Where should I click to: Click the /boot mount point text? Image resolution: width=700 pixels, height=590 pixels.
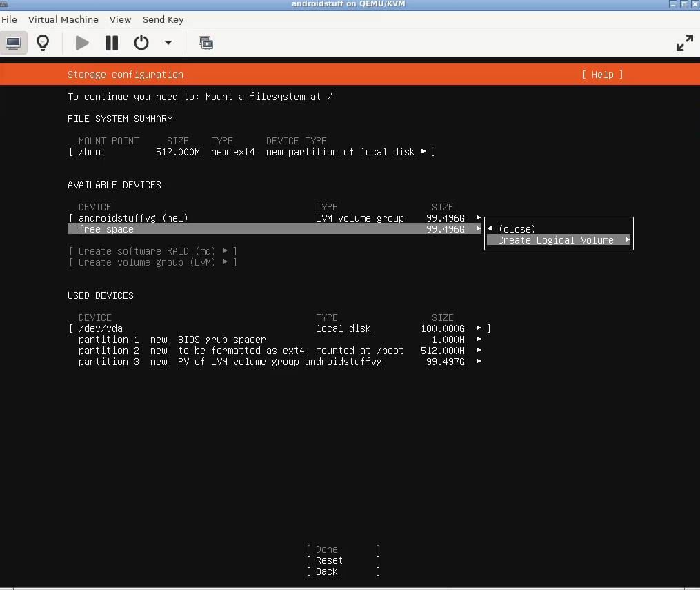pos(92,152)
